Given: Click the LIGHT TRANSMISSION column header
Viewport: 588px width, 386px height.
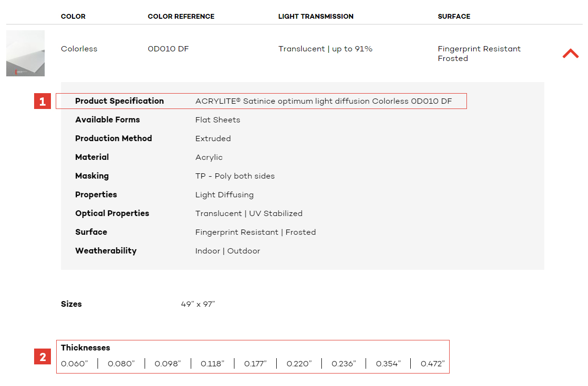Looking at the screenshot, I should (316, 16).
